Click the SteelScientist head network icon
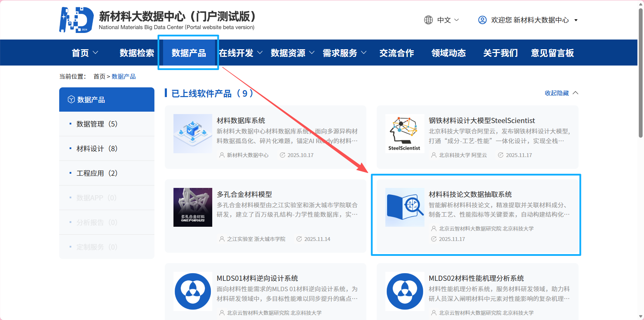 pos(405,133)
